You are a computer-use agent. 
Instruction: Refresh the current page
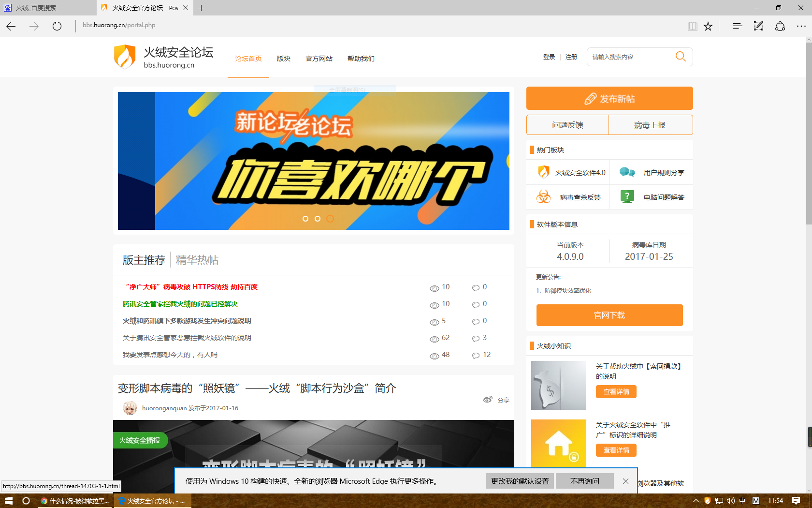pyautogui.click(x=57, y=26)
